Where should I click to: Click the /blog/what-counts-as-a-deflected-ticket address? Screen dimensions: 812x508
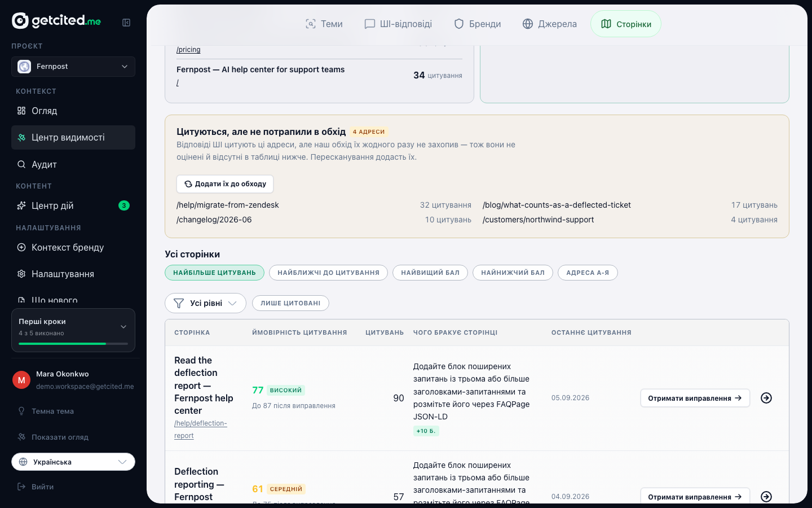[557, 205]
